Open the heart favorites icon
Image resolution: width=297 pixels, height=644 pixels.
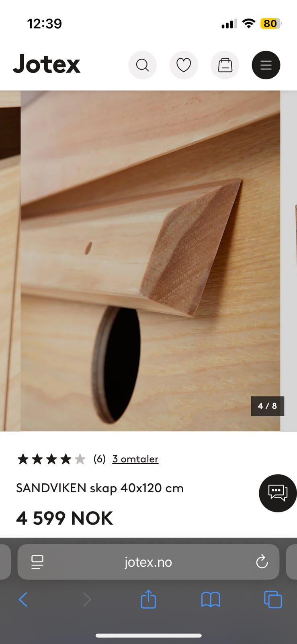click(184, 65)
